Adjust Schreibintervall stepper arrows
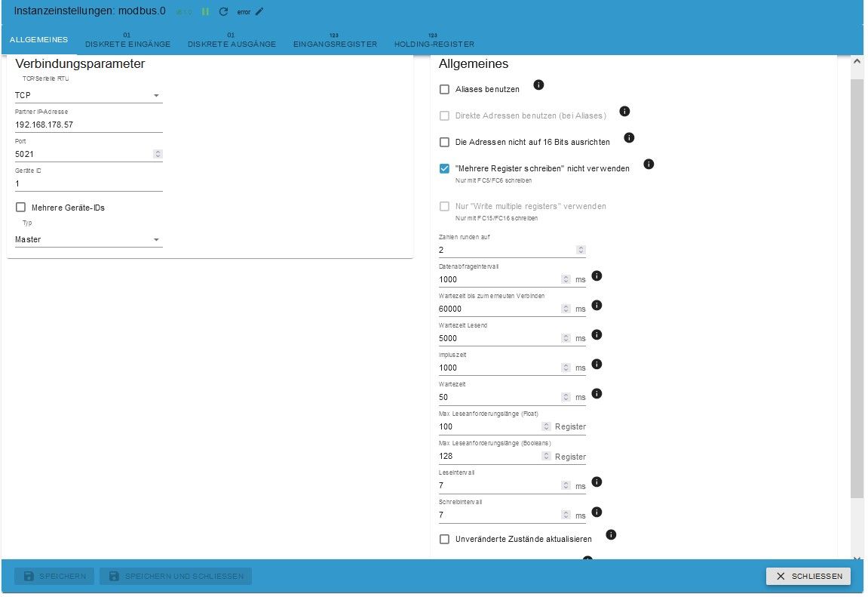Viewport: 868px width, 597px height. point(566,515)
